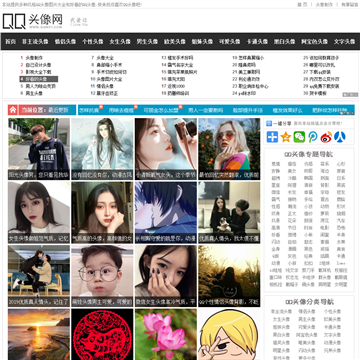Viewport: 360px width, 360px height.
Task: Click 非主流头像 in QQ头像分类导航 sidebar
Action: (x=281, y=312)
